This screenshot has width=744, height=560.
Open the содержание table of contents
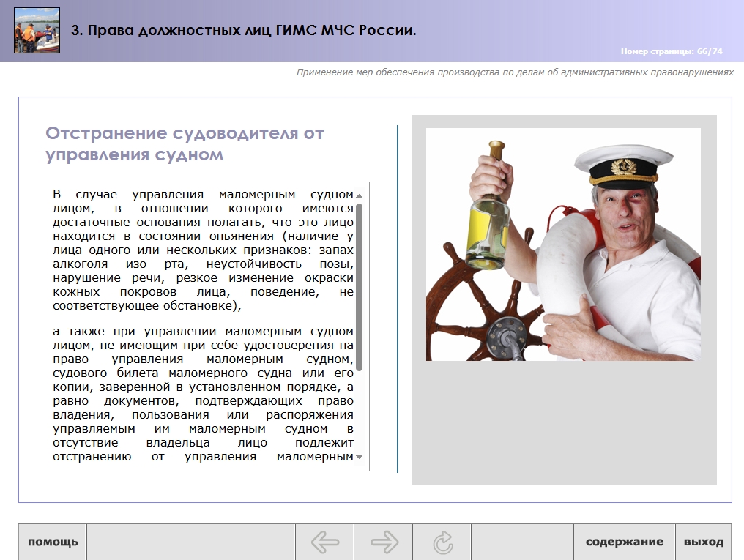tap(624, 542)
